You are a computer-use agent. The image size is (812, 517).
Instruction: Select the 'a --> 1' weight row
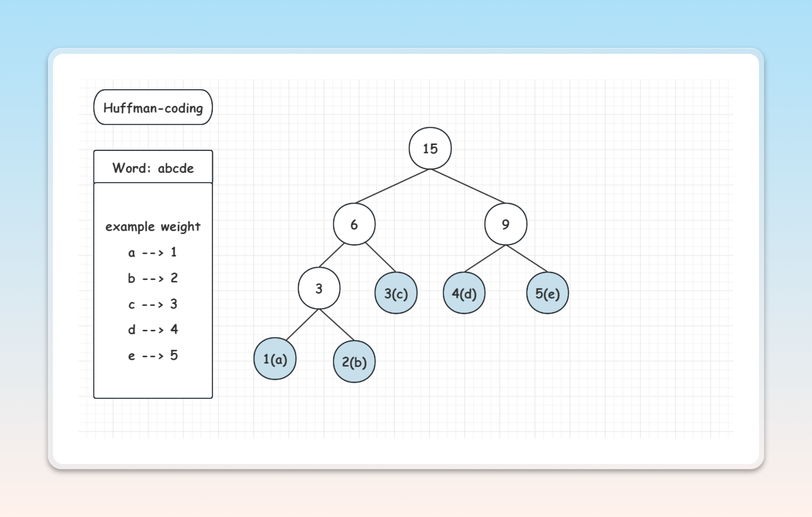tap(153, 252)
